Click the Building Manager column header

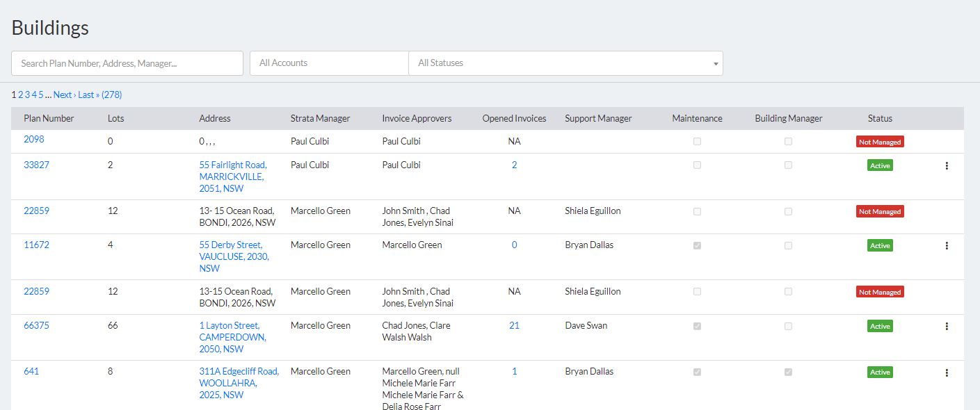[x=789, y=118]
